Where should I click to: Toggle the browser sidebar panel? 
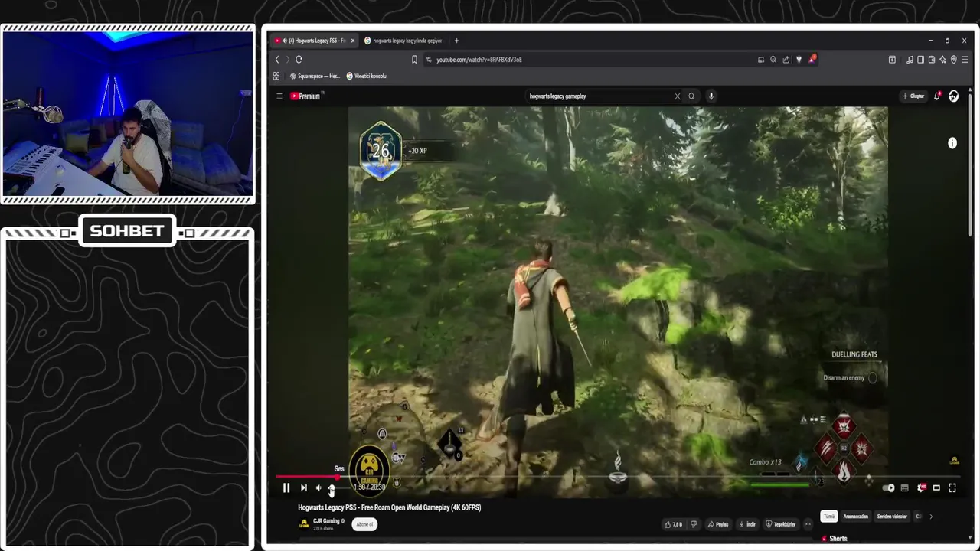(x=920, y=59)
